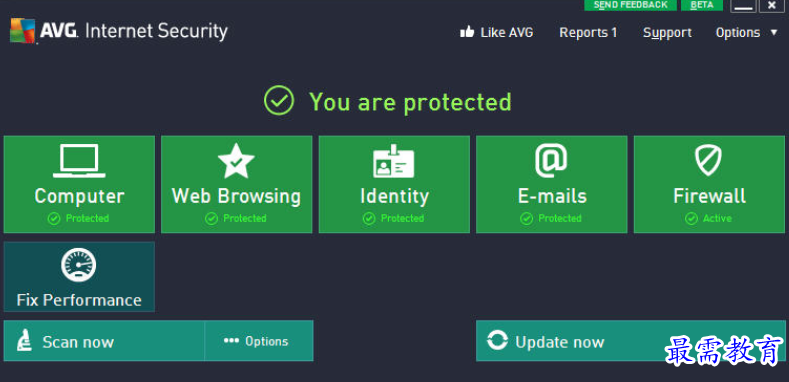
Task: Click the Scan now microscope icon
Action: click(24, 341)
